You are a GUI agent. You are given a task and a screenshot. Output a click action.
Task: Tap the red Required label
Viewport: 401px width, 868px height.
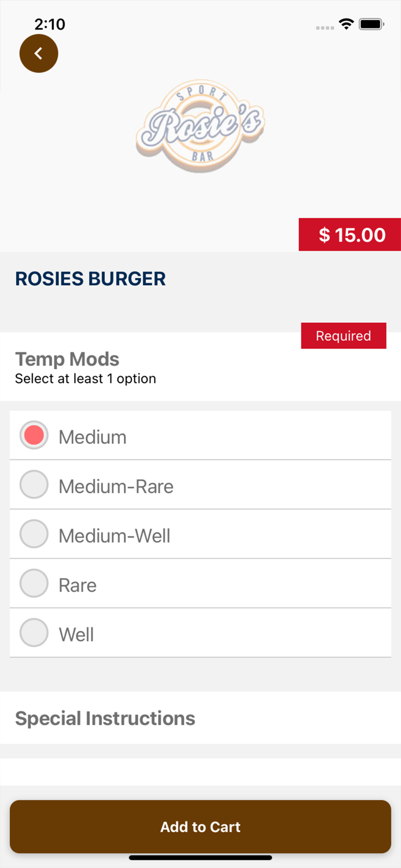(x=343, y=336)
